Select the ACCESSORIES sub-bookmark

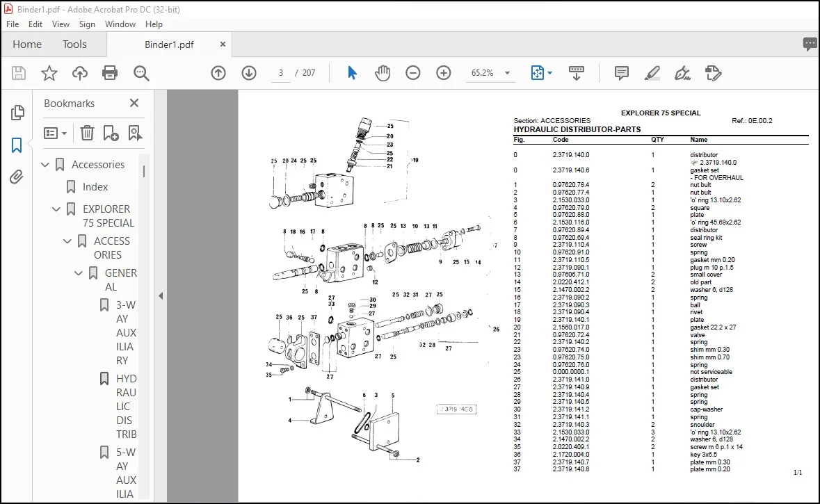(111, 247)
